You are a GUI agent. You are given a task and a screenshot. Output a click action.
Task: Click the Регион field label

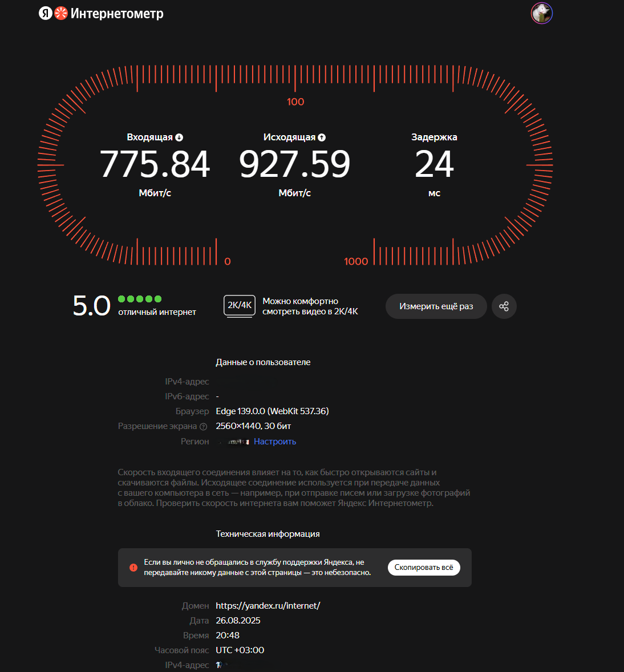point(195,442)
